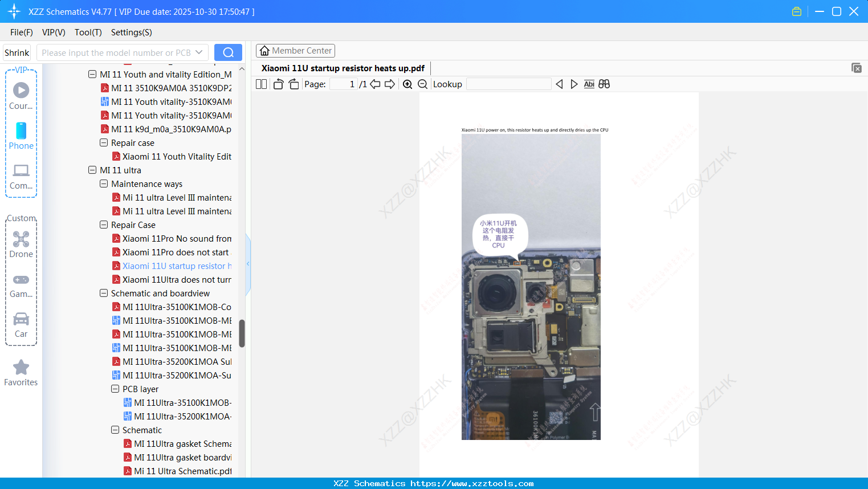The width and height of the screenshot is (868, 489).
Task: Click the blue search button
Action: point(228,52)
